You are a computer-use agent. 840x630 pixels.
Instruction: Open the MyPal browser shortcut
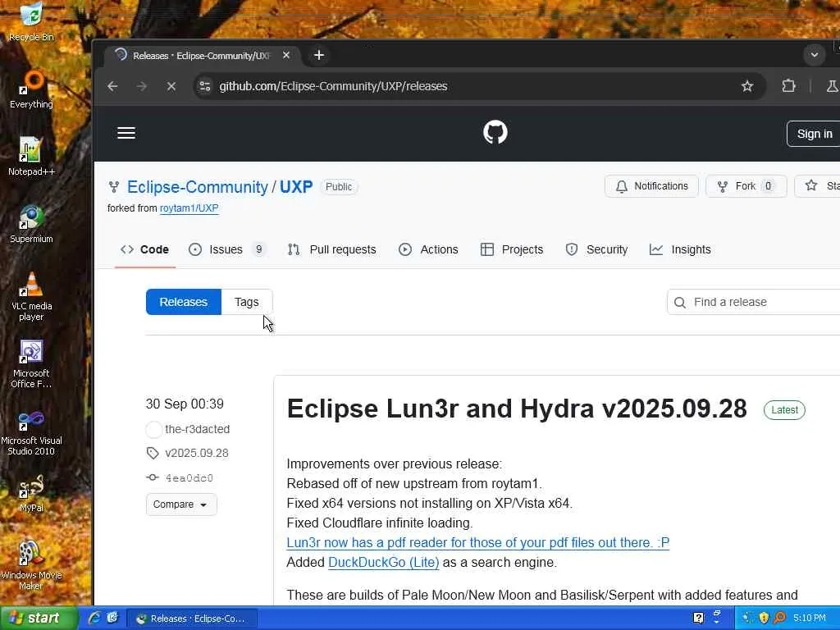[31, 493]
